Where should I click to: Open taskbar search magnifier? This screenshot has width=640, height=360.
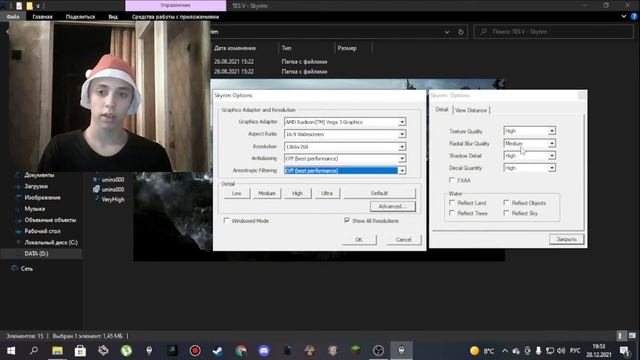click(x=34, y=351)
